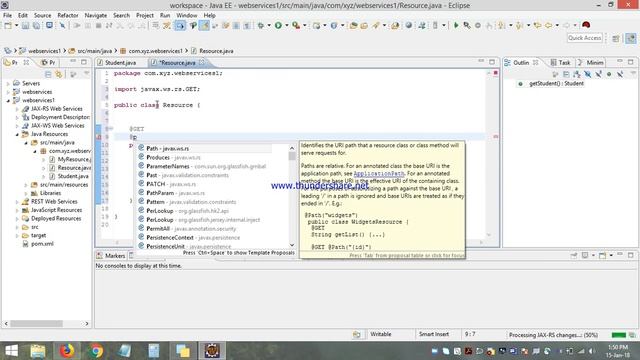This screenshot has width=640, height=360.
Task: Open the Source menu
Action: click(42, 16)
